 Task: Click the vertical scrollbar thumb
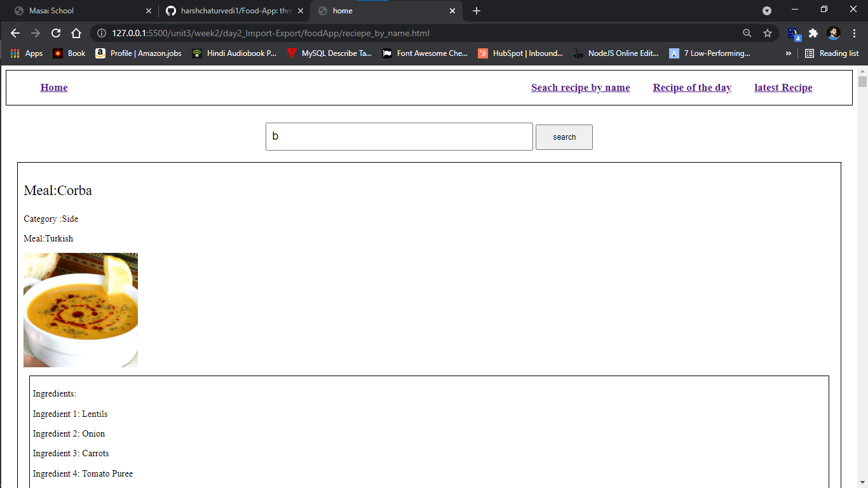click(862, 81)
